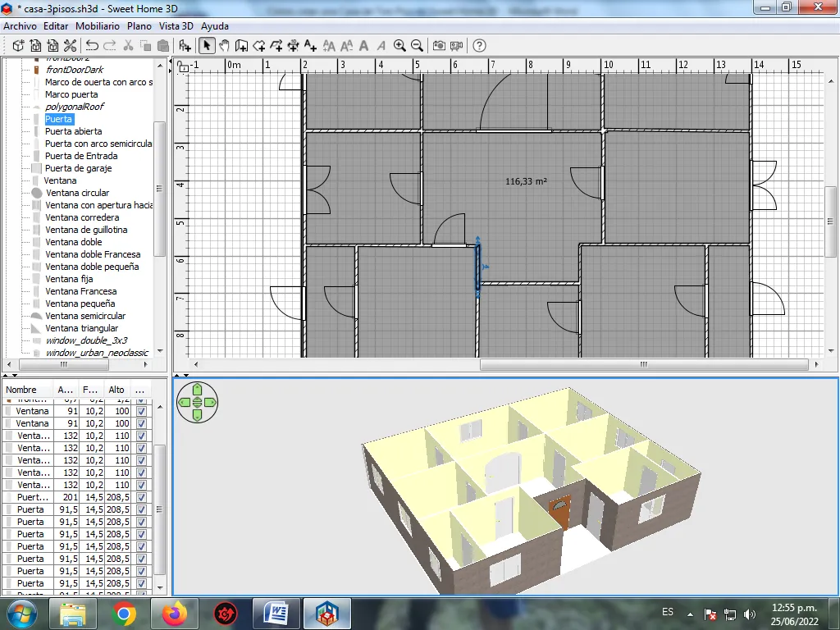The image size is (840, 630).
Task: Open the Plano menu
Action: pyautogui.click(x=139, y=25)
